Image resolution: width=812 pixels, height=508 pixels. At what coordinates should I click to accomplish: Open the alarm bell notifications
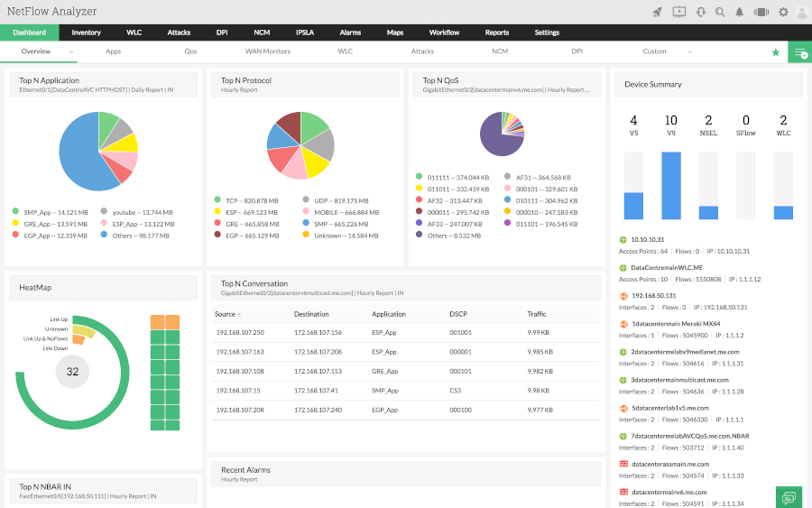[x=740, y=12]
